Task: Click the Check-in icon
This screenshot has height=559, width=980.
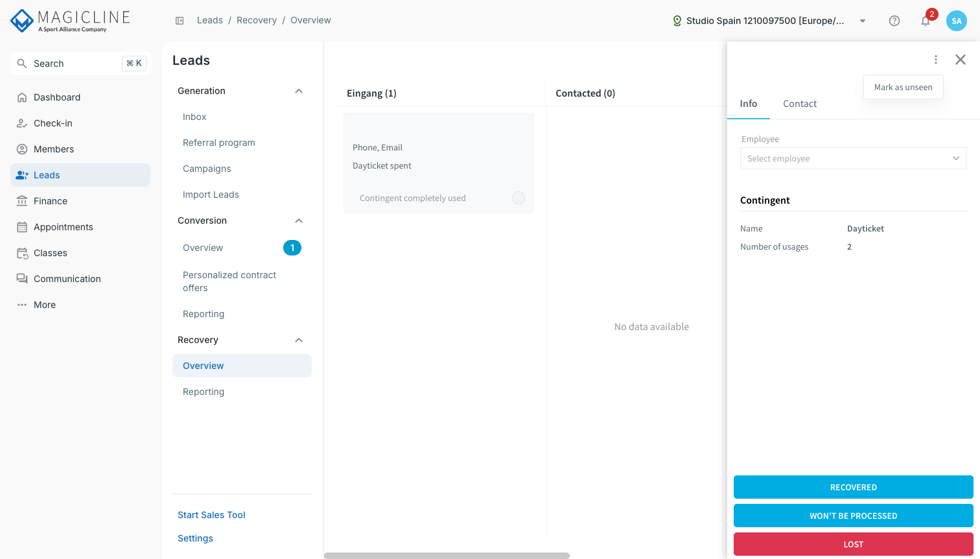Action: click(x=22, y=123)
